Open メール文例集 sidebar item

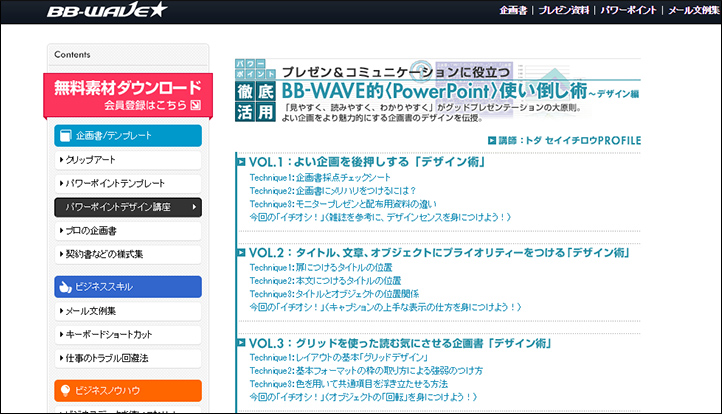128,311
